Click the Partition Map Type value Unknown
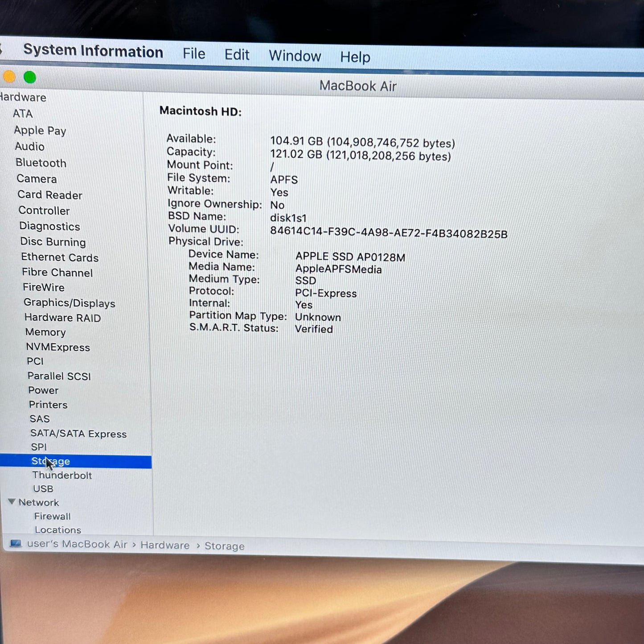Screen dimensions: 644x644 click(318, 317)
